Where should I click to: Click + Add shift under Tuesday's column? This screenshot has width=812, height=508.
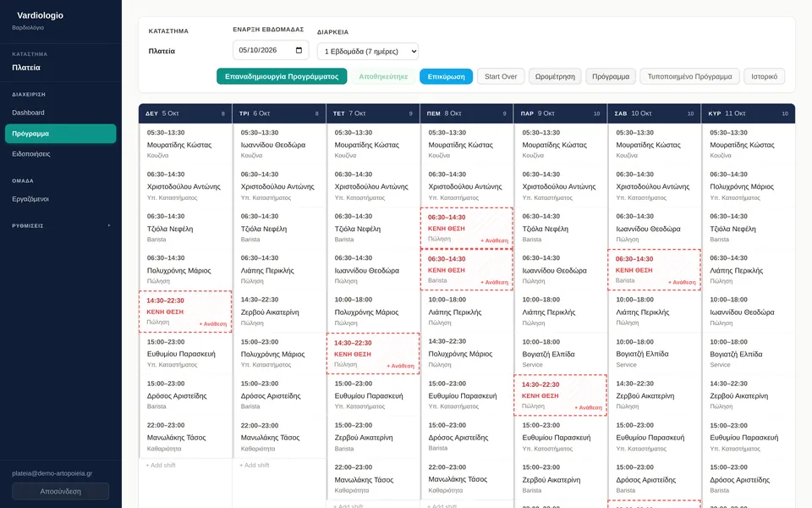[255, 465]
